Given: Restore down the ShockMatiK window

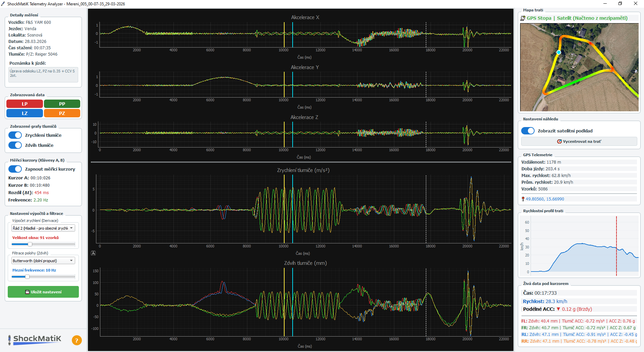Looking at the screenshot, I should click(x=620, y=4).
